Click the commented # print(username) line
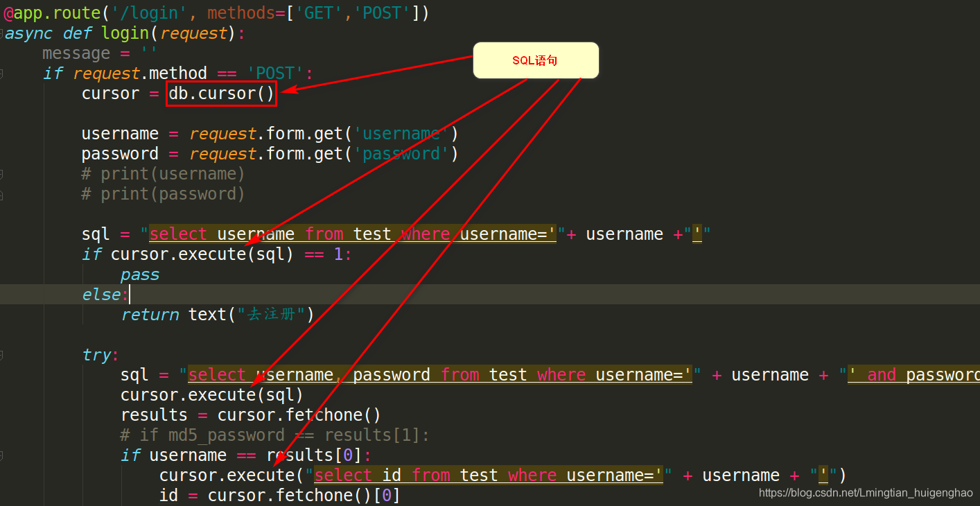This screenshot has height=506, width=980. [163, 174]
